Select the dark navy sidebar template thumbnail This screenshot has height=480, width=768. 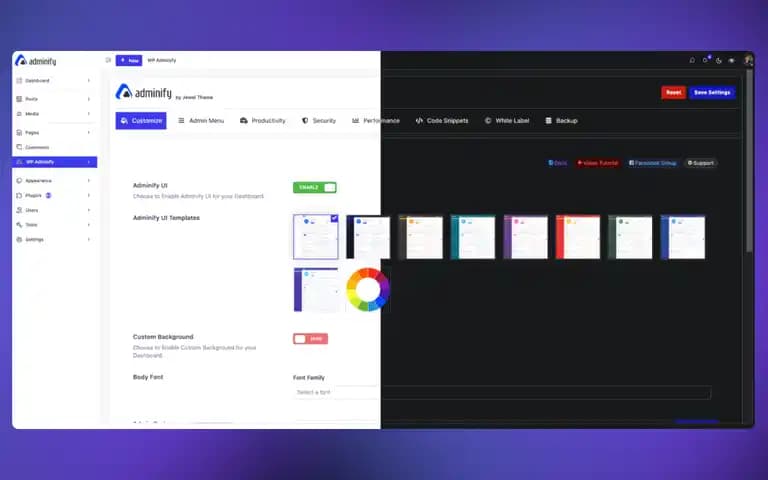tap(368, 237)
